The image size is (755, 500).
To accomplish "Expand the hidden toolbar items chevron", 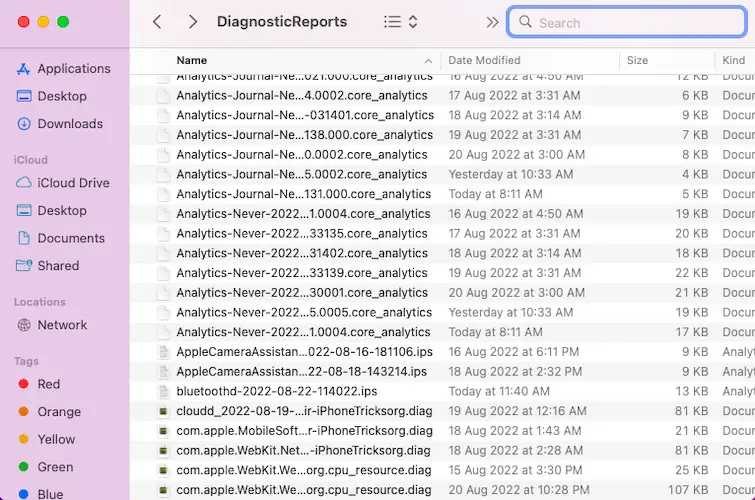I will click(492, 22).
